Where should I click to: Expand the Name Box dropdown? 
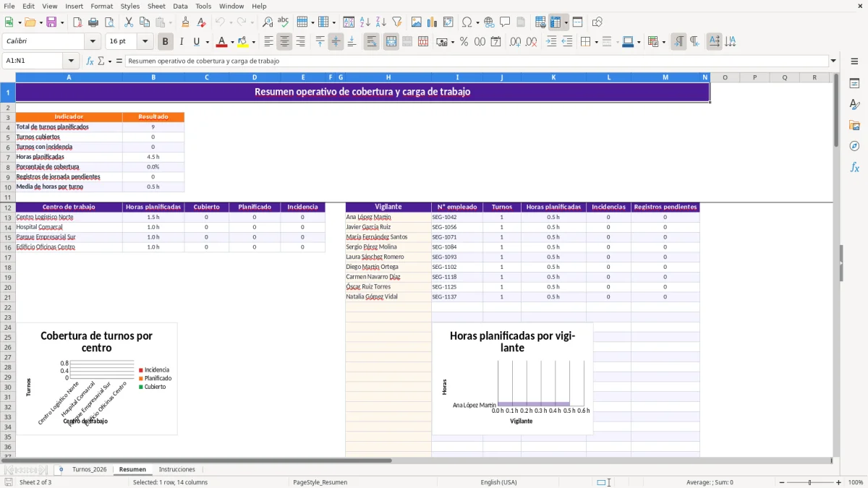coord(71,61)
